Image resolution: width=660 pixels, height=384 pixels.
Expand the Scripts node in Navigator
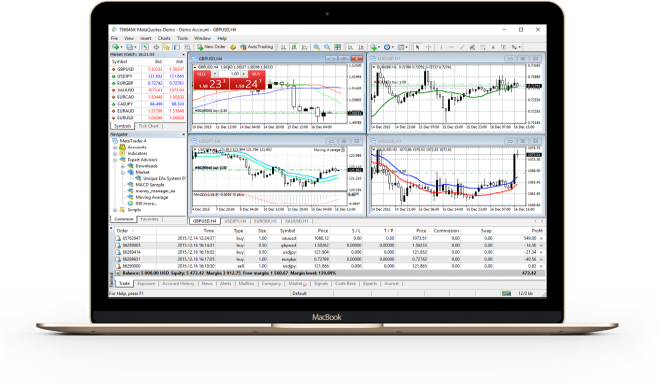(115, 210)
